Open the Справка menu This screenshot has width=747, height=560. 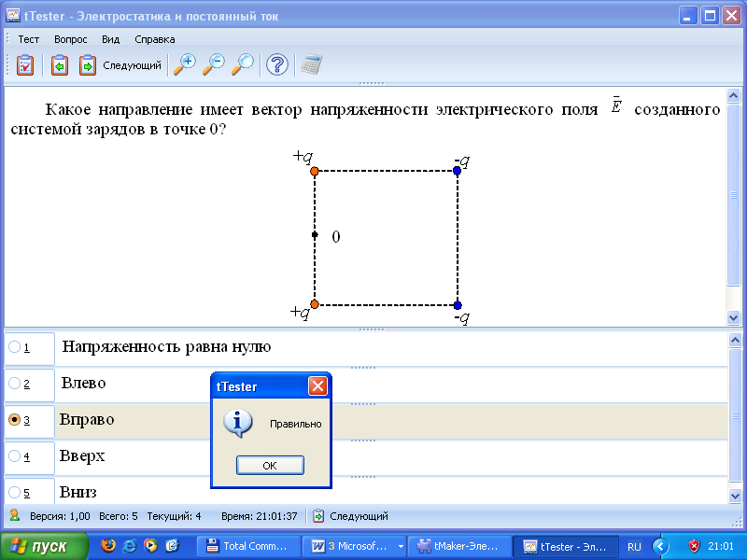point(155,39)
